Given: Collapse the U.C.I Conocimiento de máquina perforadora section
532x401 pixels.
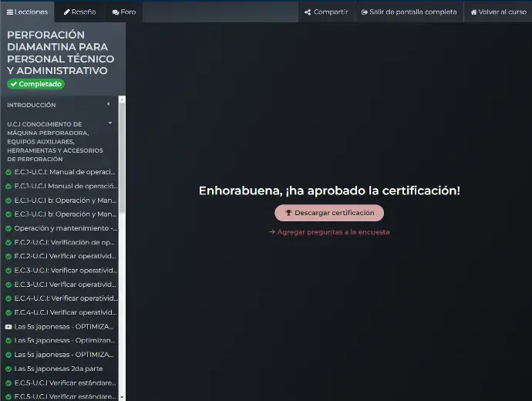Looking at the screenshot, I should [x=110, y=123].
